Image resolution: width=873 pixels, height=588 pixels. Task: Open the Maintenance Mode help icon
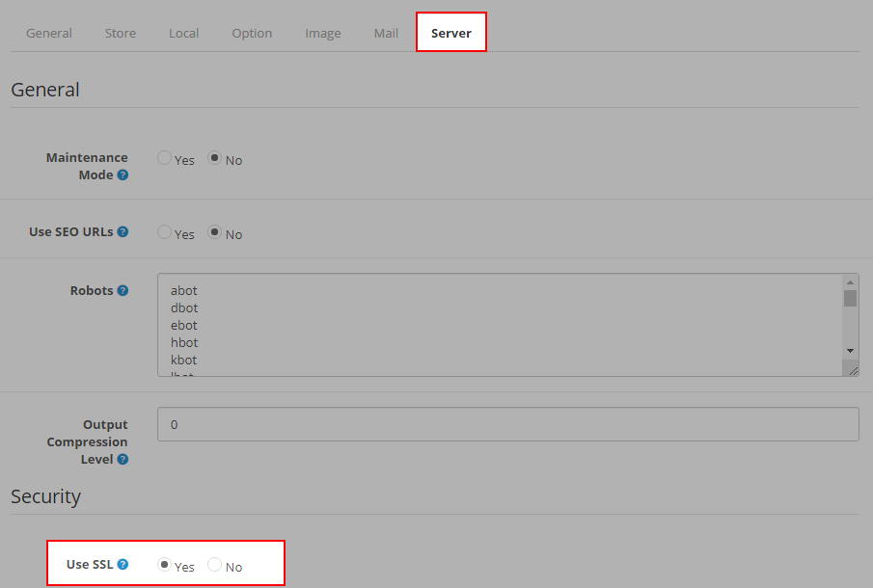click(x=123, y=174)
